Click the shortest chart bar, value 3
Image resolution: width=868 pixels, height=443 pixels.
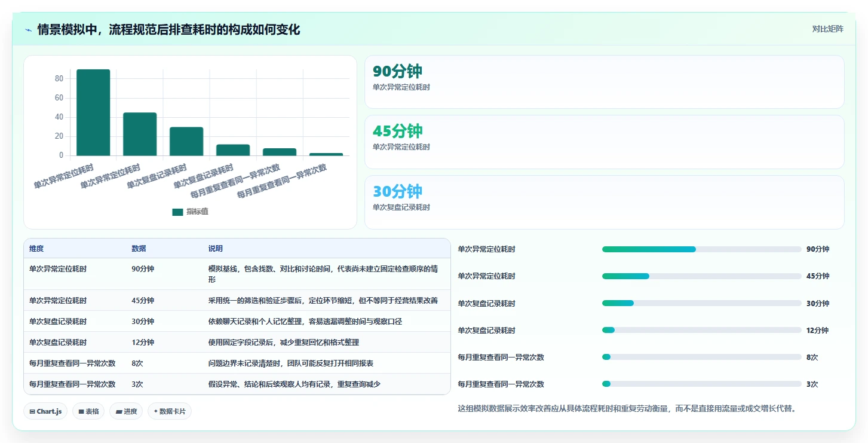click(326, 154)
